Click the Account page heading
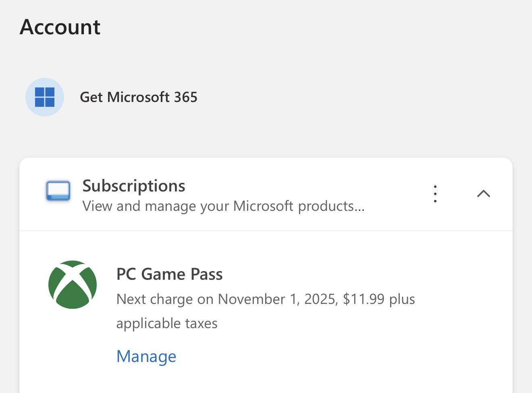532x393 pixels. (60, 27)
